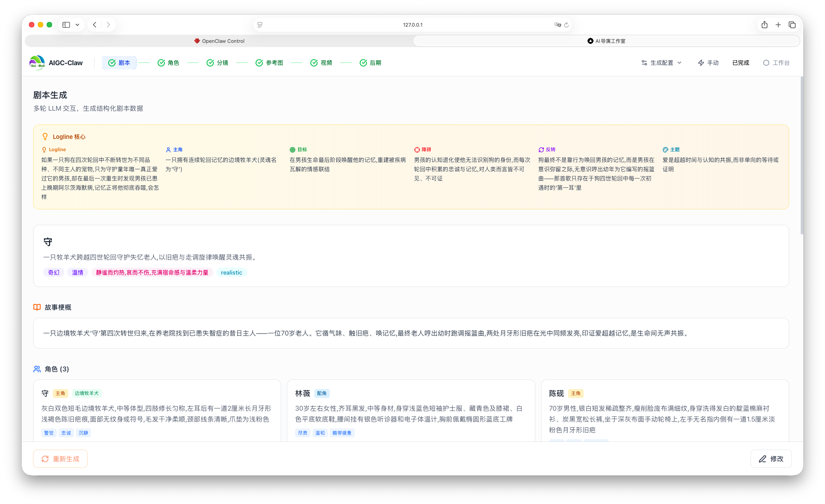Show tab overview icon
This screenshot has width=825, height=504.
792,25
